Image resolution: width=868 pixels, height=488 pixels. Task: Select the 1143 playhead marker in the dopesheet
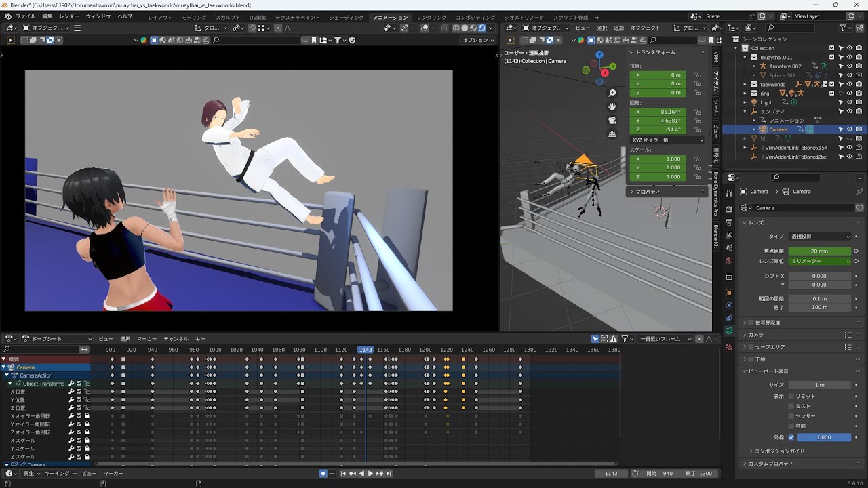tap(366, 350)
